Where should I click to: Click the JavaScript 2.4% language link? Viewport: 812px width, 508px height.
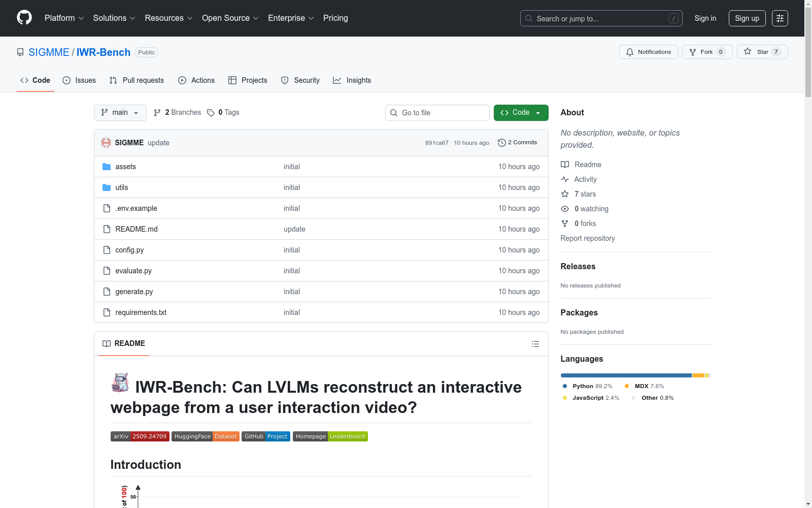pyautogui.click(x=591, y=398)
